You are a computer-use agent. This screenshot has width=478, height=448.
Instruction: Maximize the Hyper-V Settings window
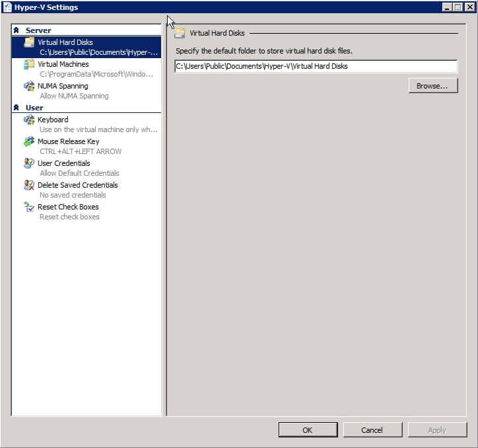point(458,7)
